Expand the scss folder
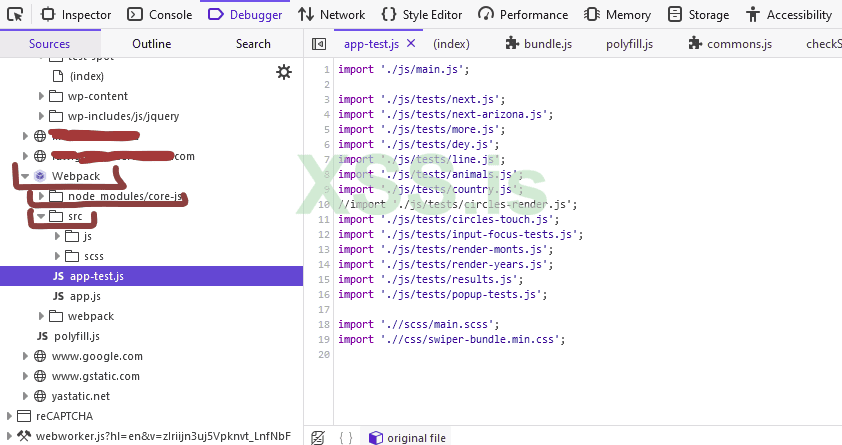The image size is (842, 445). click(58, 256)
